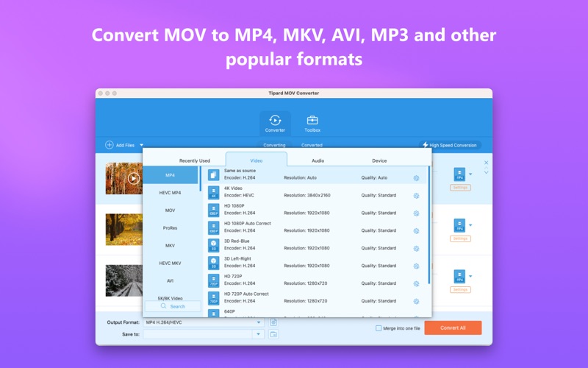Screen dimensions: 588x368
Task: Expand the Save to dropdown arrow
Action: pos(258,334)
